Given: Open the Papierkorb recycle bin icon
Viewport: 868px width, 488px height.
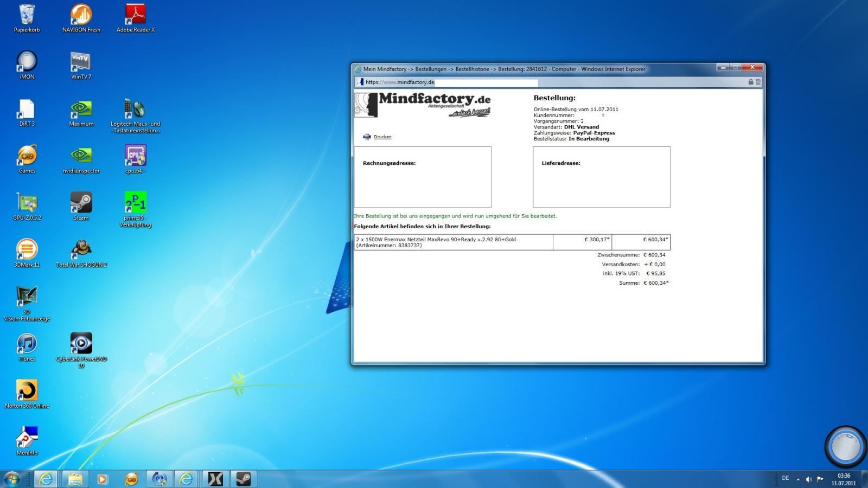Looking at the screenshot, I should pos(27,18).
